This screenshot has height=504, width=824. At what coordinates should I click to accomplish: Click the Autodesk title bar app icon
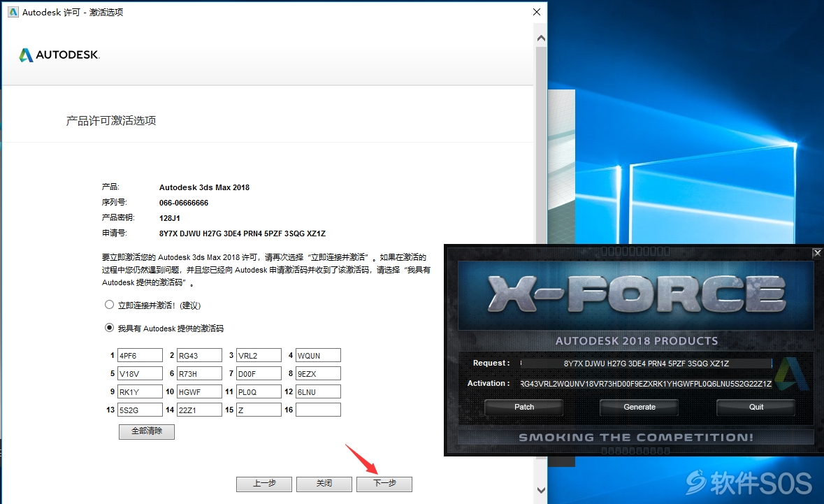[x=13, y=12]
